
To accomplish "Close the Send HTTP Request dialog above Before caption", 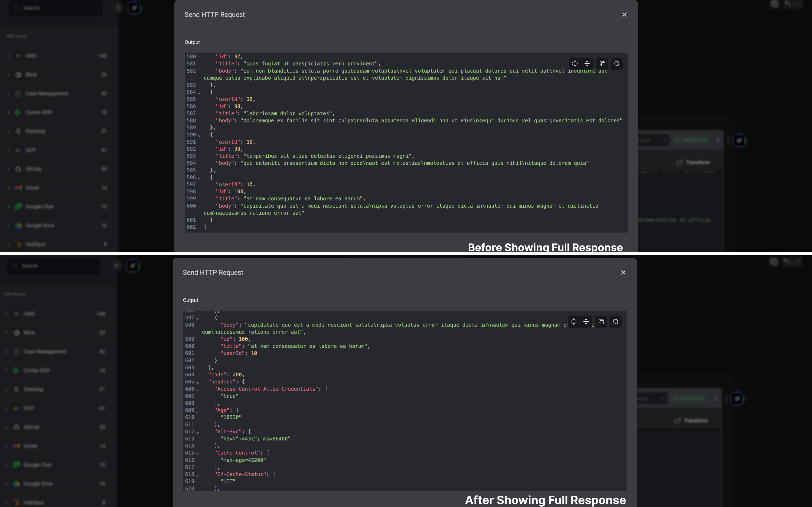I will (x=624, y=15).
